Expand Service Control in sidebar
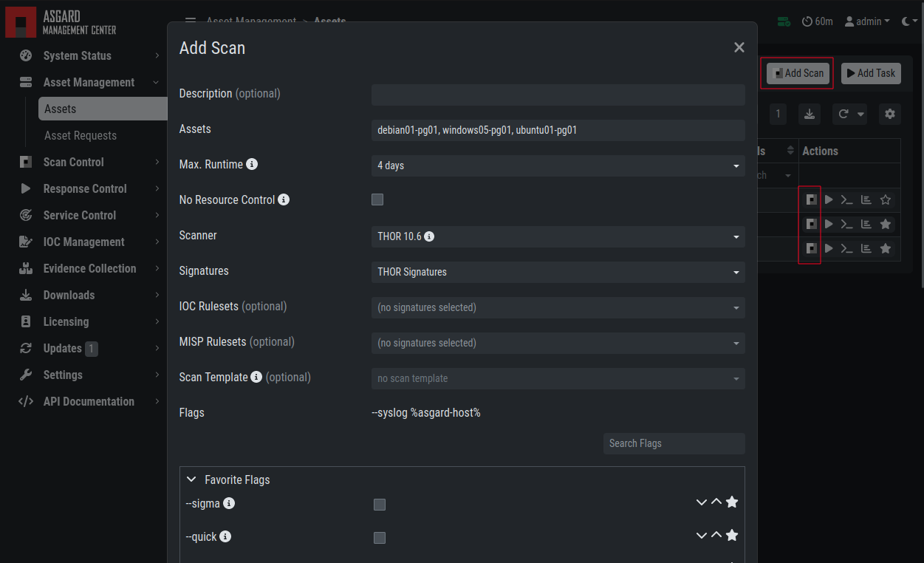The width and height of the screenshot is (924, 563). point(89,215)
